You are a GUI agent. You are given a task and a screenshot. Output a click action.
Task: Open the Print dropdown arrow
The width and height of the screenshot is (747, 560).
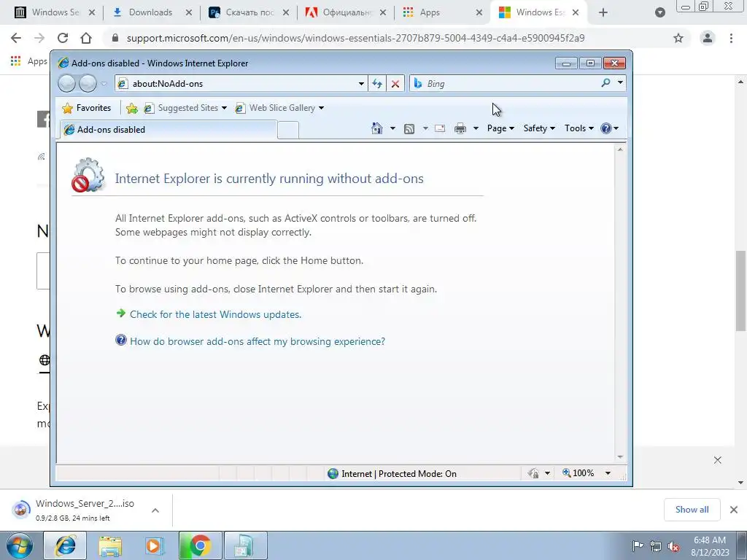click(476, 128)
